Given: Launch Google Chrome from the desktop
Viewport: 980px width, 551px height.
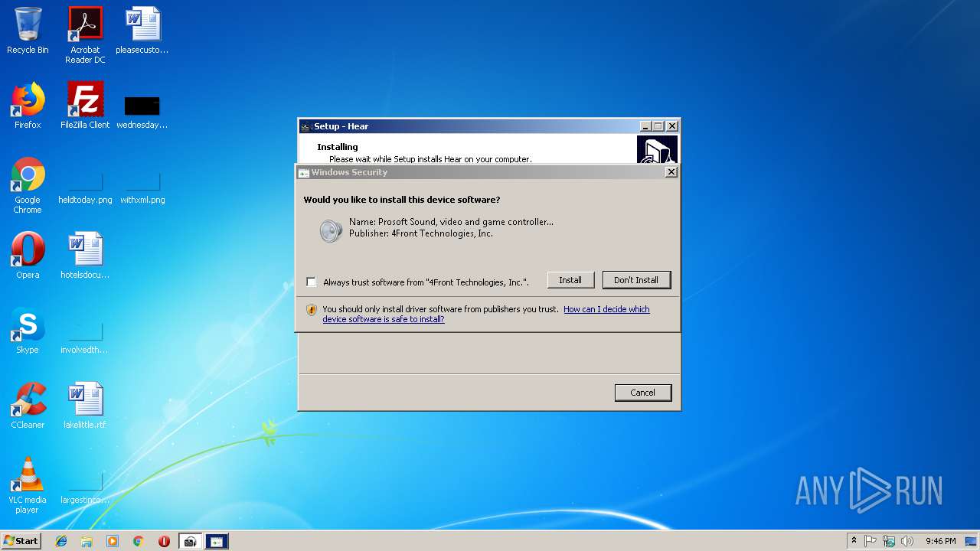Looking at the screenshot, I should [x=28, y=185].
